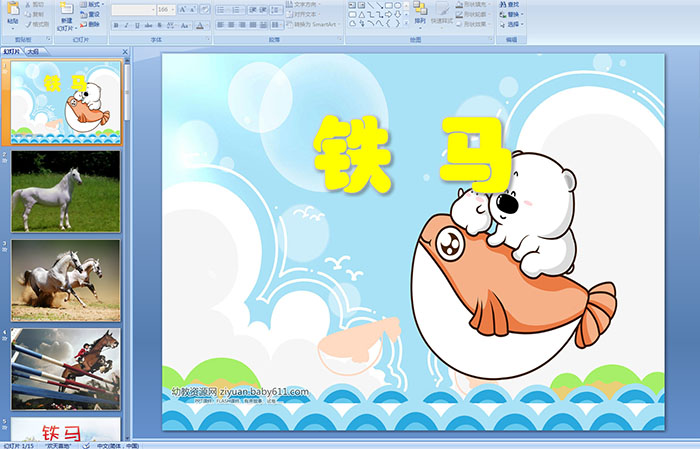Open Align Text (对齐文本) menu
The height and width of the screenshot is (449, 700).
(304, 14)
